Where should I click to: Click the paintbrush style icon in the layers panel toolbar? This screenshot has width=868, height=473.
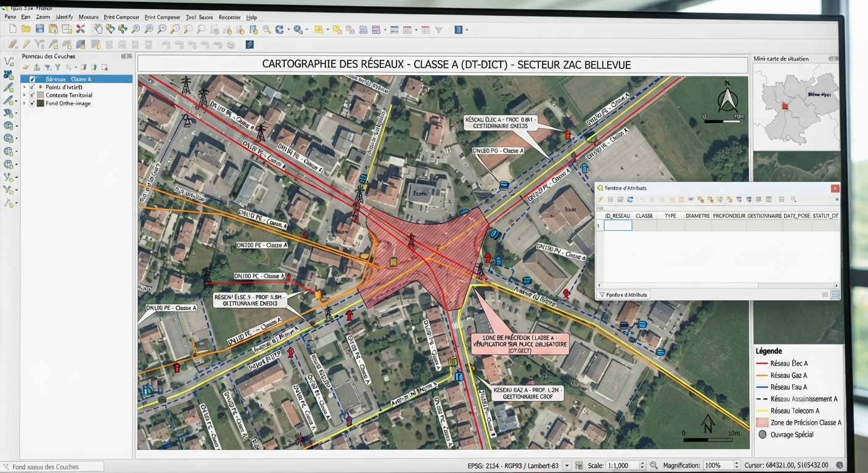(26, 67)
